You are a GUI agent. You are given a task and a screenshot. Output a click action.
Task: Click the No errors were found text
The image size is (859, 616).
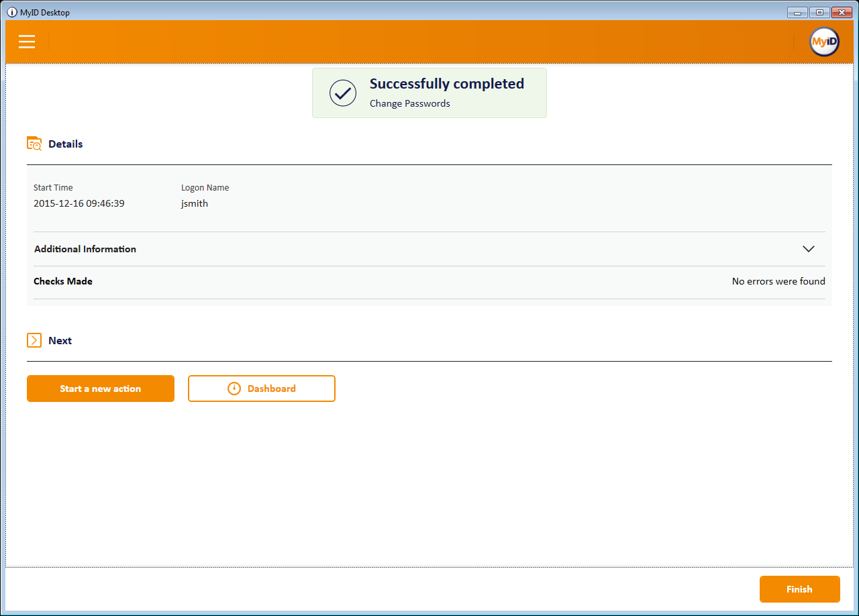(778, 281)
